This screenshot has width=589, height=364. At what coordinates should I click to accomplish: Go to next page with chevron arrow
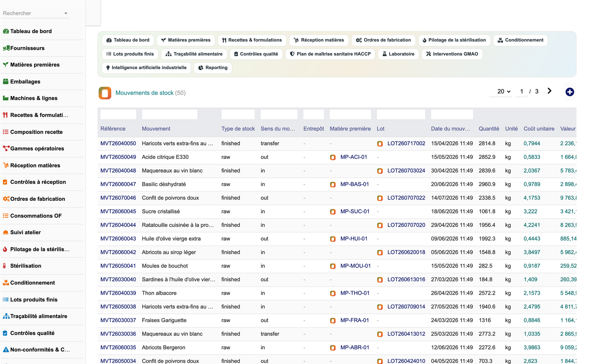click(x=549, y=91)
